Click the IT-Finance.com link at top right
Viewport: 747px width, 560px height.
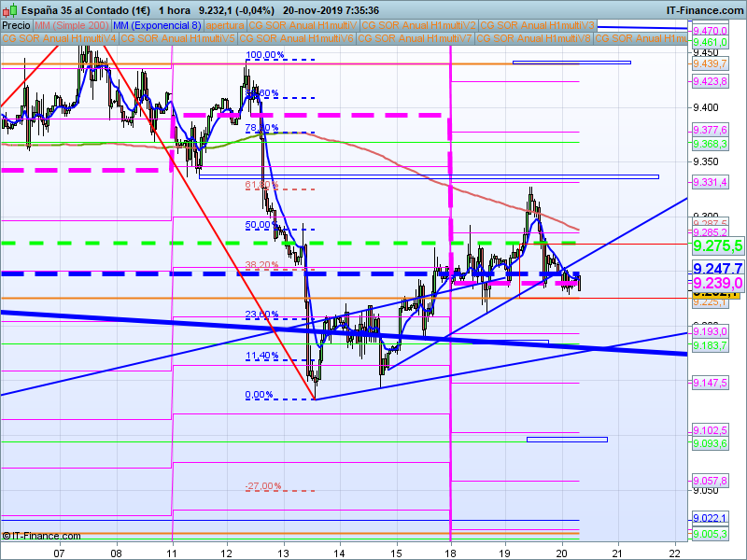tap(705, 8)
